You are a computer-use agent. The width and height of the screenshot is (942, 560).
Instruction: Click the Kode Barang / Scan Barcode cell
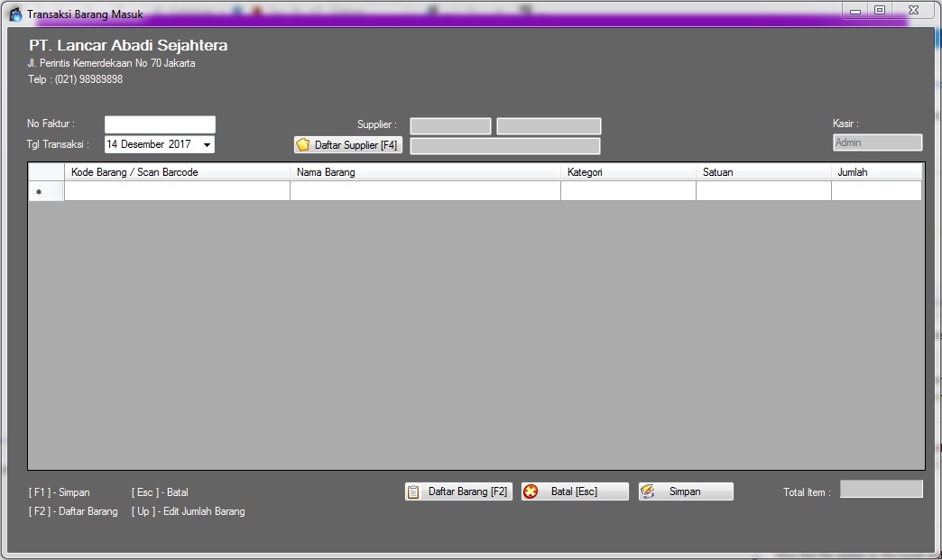pyautogui.click(x=176, y=190)
